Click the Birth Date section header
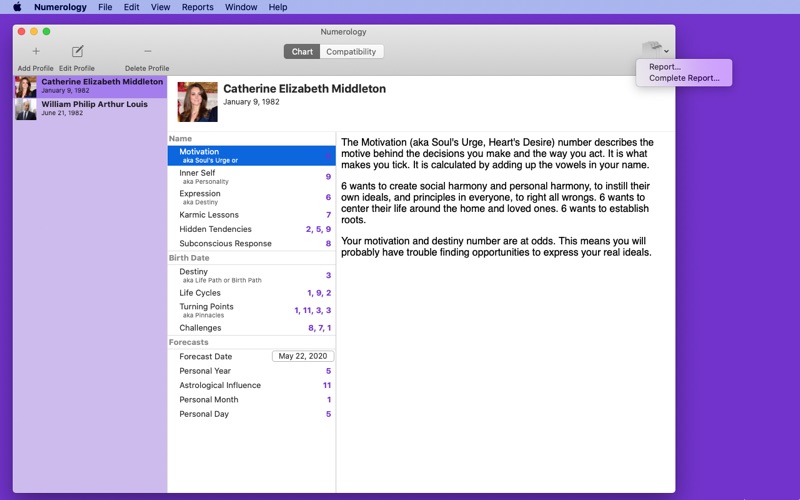Viewport: 800px width, 500px height. point(189,258)
